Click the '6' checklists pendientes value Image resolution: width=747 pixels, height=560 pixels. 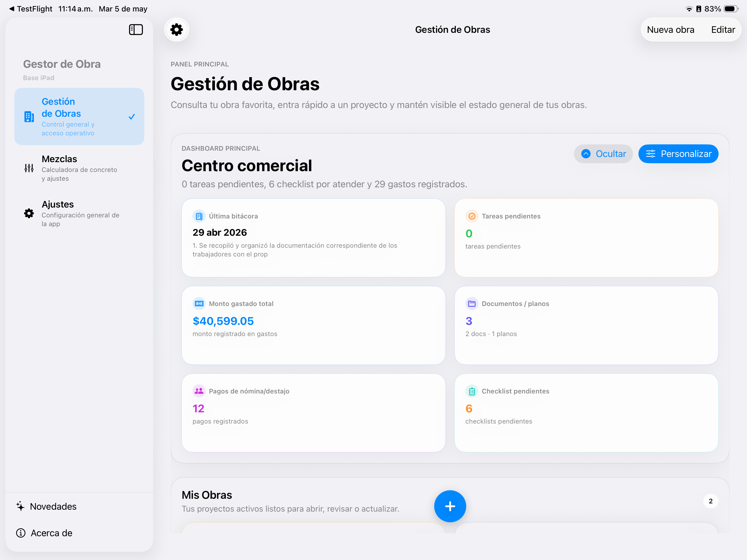point(469,408)
